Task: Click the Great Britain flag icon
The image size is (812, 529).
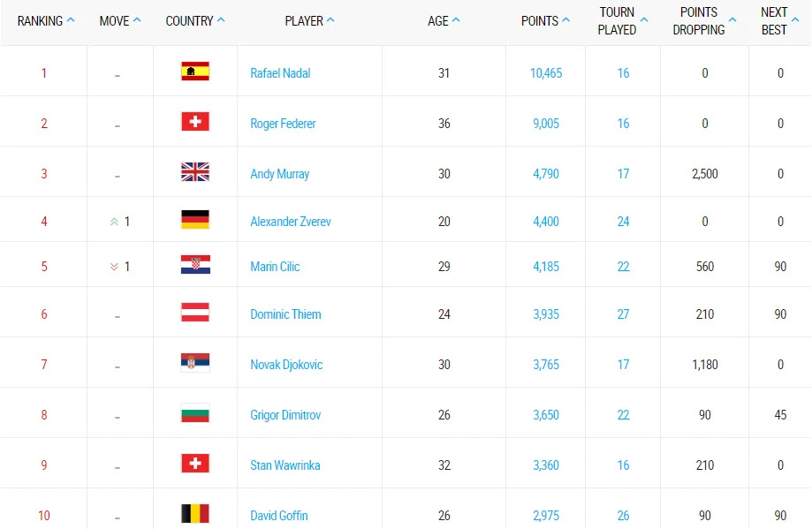Action: tap(194, 173)
